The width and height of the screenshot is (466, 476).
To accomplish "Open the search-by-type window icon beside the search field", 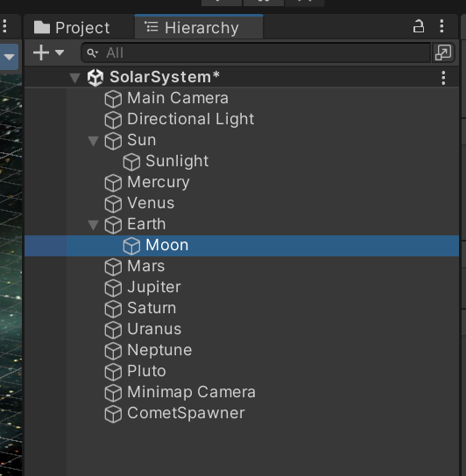I will click(443, 52).
